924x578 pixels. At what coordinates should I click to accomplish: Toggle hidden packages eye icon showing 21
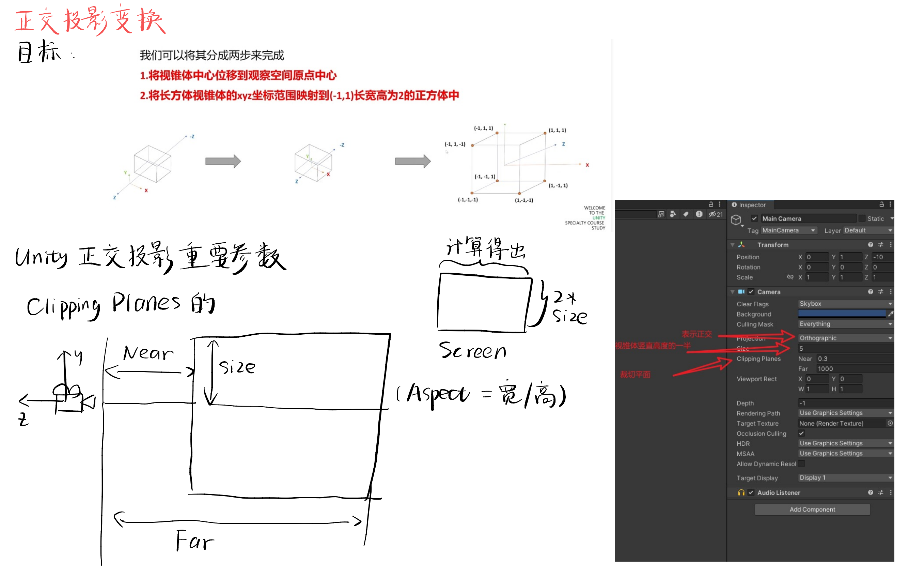[716, 214]
